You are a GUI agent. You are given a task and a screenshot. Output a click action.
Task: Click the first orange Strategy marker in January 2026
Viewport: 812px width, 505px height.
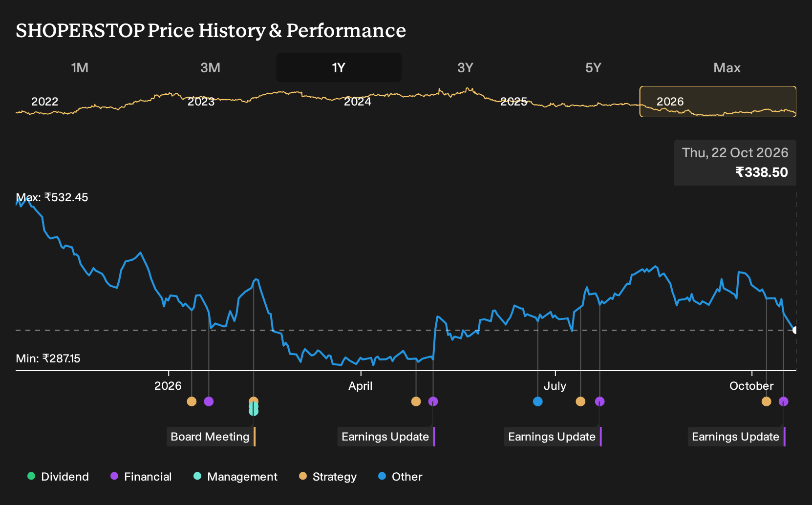(192, 401)
